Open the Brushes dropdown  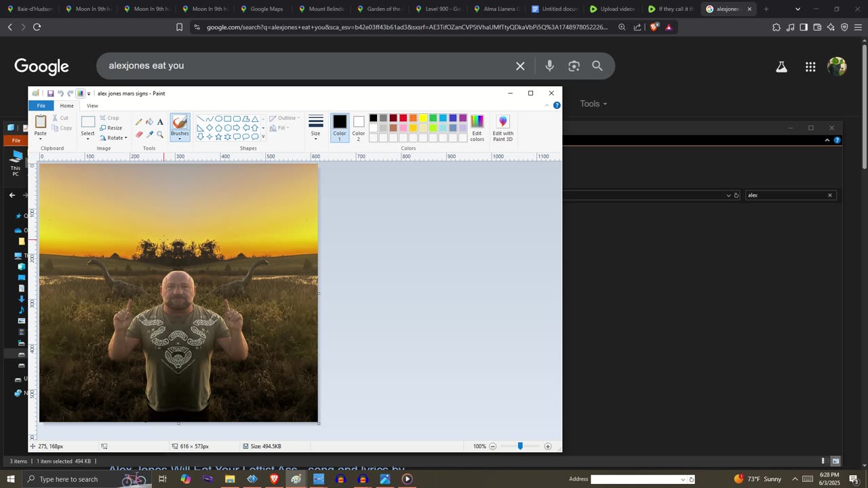point(180,138)
